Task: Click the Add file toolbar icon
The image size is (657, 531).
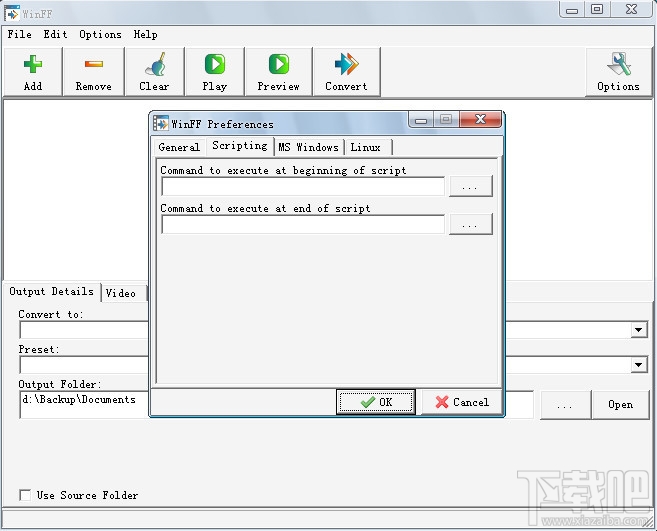Action: pyautogui.click(x=33, y=64)
